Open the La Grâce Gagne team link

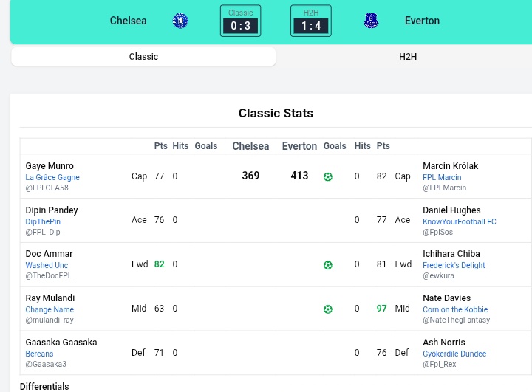click(x=52, y=177)
